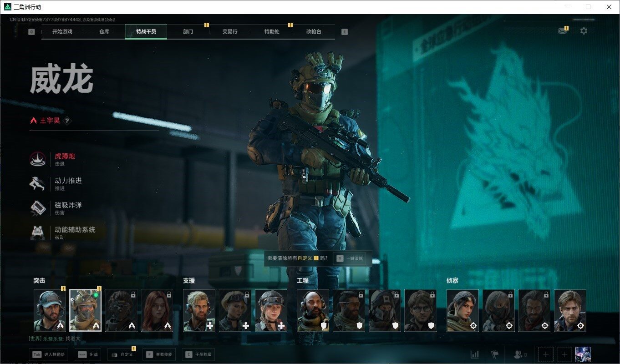Open the 改枪台 tab
The width and height of the screenshot is (620, 364).
(x=314, y=32)
